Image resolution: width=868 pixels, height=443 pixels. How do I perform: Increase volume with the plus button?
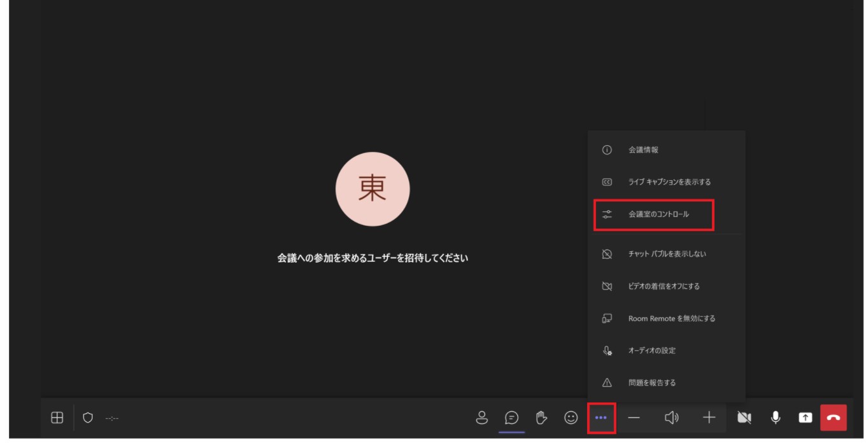(x=709, y=418)
